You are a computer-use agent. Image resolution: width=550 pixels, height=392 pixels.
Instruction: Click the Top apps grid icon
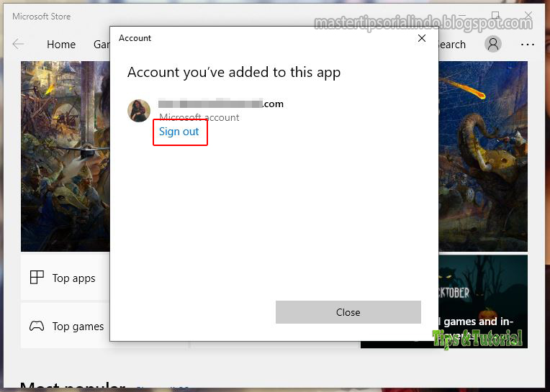[37, 277]
